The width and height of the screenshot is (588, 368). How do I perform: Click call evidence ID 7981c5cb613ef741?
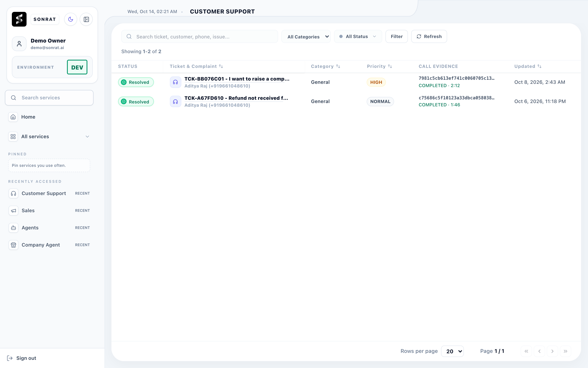pos(457,78)
